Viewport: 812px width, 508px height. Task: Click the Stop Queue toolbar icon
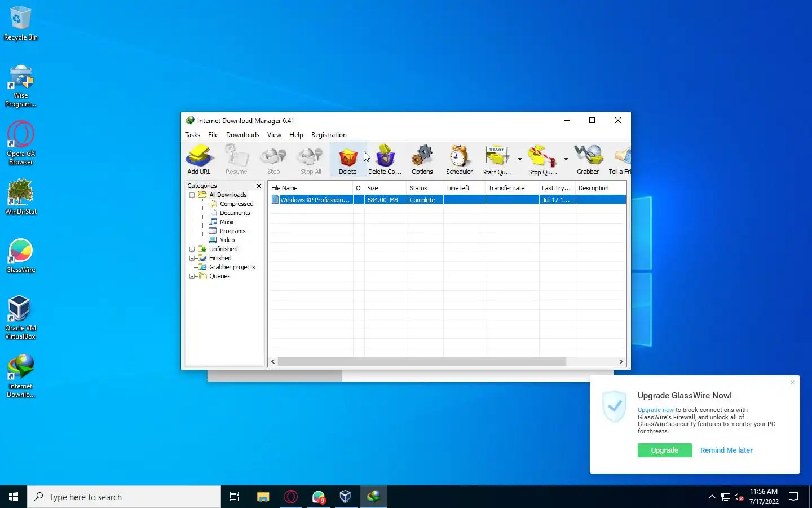click(x=542, y=159)
